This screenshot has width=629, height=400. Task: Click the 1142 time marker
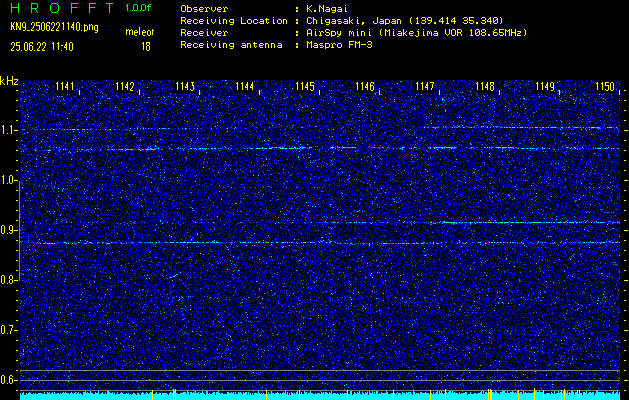124,86
